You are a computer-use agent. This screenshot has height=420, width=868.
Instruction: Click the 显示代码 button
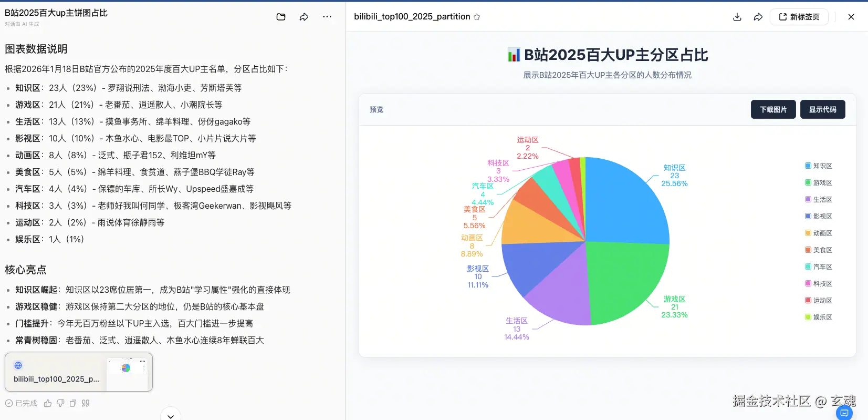[x=822, y=109]
